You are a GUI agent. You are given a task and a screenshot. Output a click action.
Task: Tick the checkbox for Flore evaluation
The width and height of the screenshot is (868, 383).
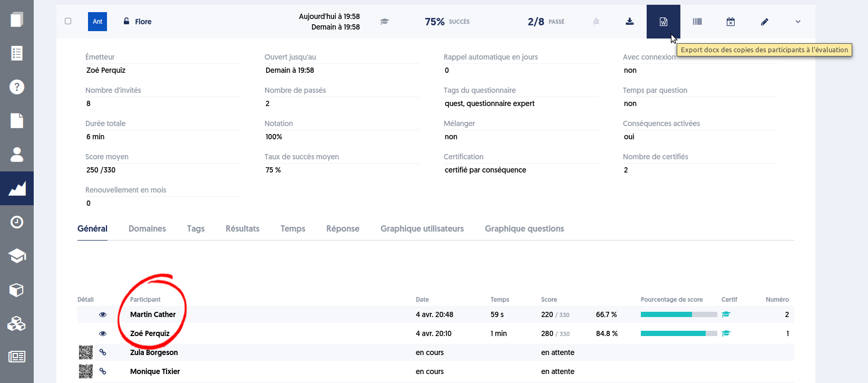pos(68,21)
